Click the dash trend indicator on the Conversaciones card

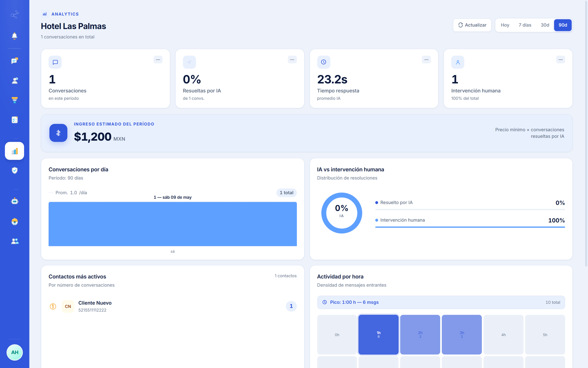[158, 60]
